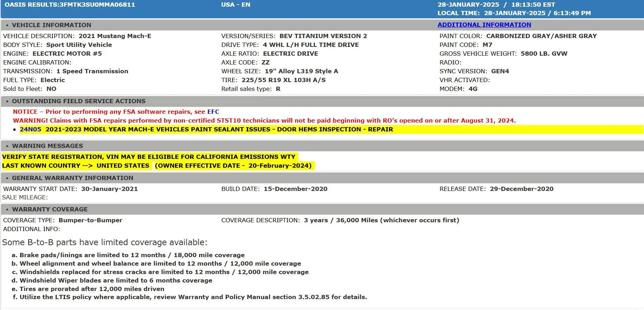Click the Modem 4G value

pyautogui.click(x=473, y=89)
